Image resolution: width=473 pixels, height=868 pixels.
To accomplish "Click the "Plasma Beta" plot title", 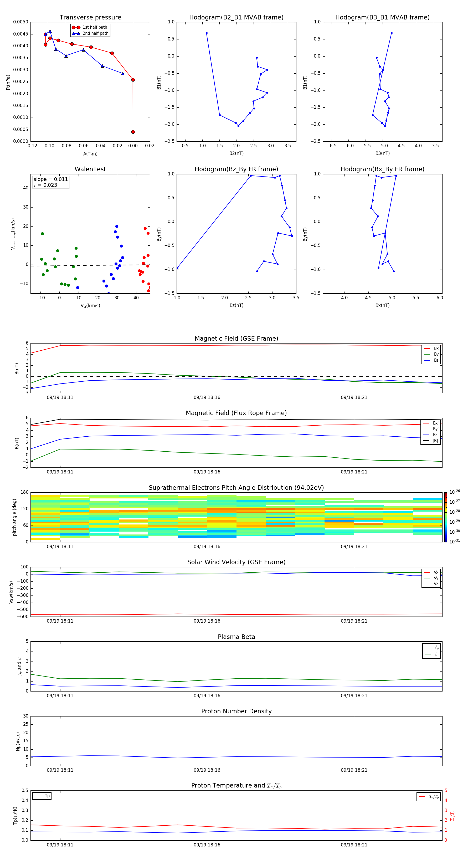I will pos(236,637).
